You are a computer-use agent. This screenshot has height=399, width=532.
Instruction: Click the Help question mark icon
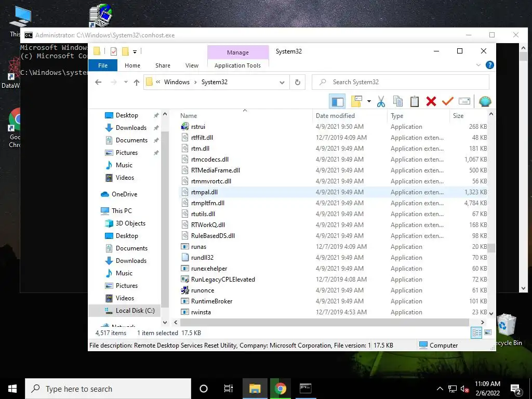tap(489, 65)
